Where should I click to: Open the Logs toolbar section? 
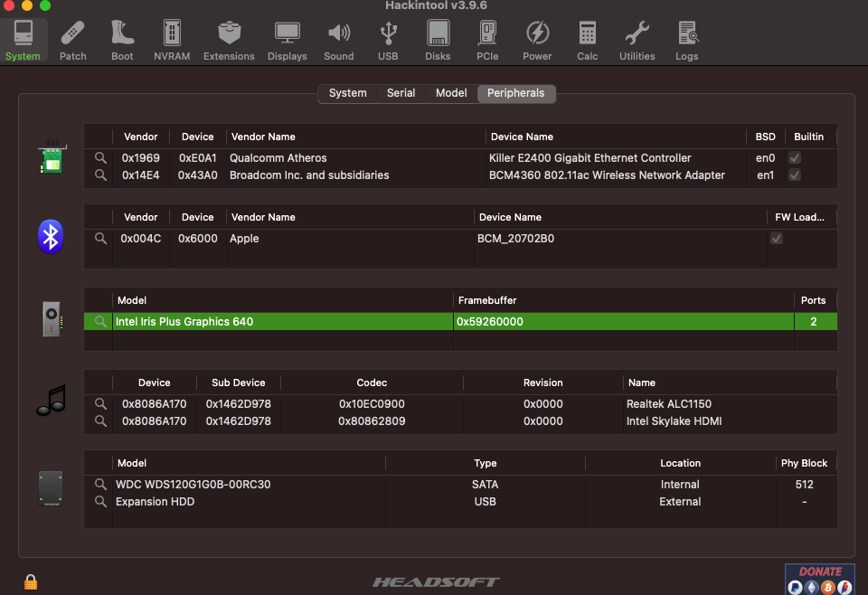pyautogui.click(x=687, y=41)
